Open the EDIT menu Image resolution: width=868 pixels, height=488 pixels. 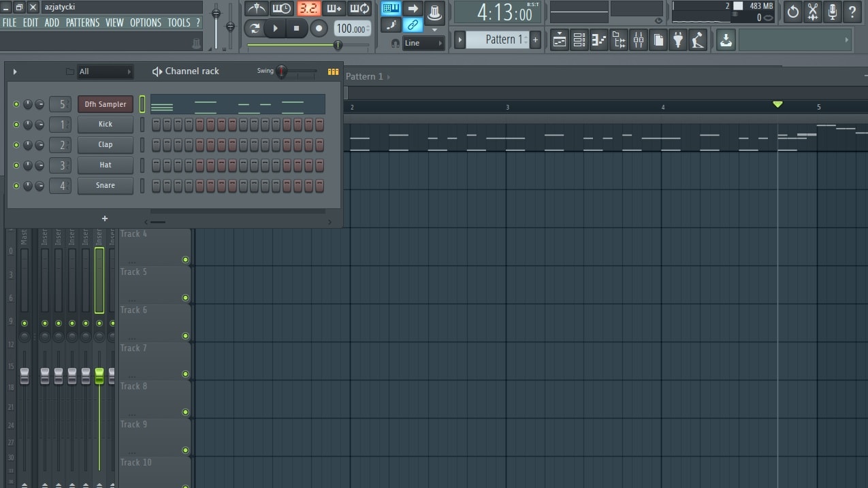coord(31,22)
